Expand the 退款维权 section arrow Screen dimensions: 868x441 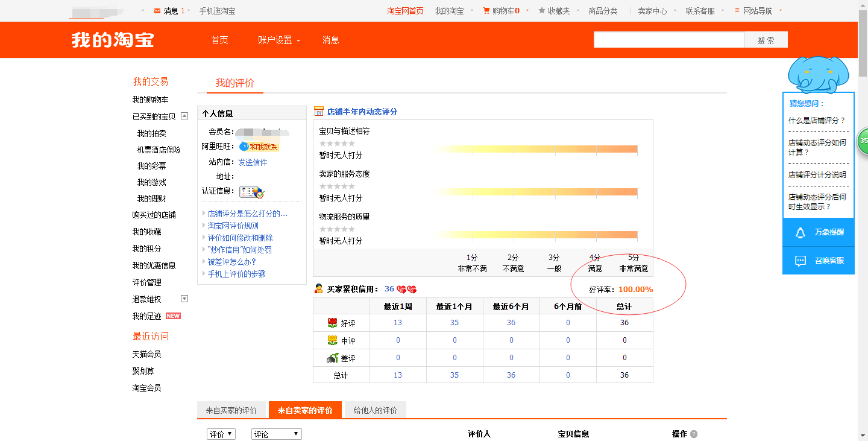pyautogui.click(x=185, y=299)
